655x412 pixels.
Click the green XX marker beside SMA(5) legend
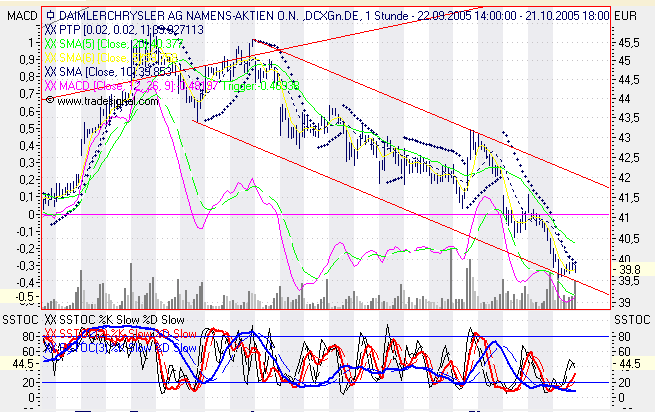click(51, 44)
